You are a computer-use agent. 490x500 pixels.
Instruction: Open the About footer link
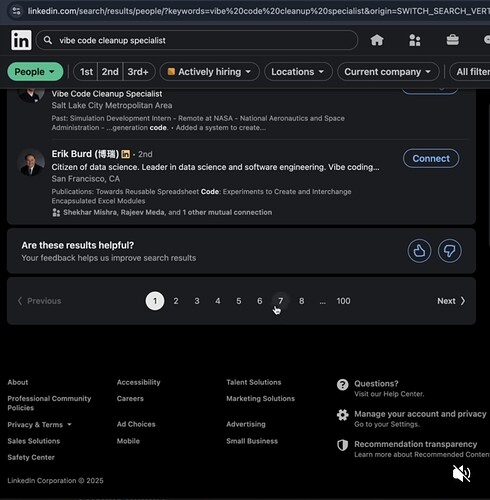pos(18,382)
